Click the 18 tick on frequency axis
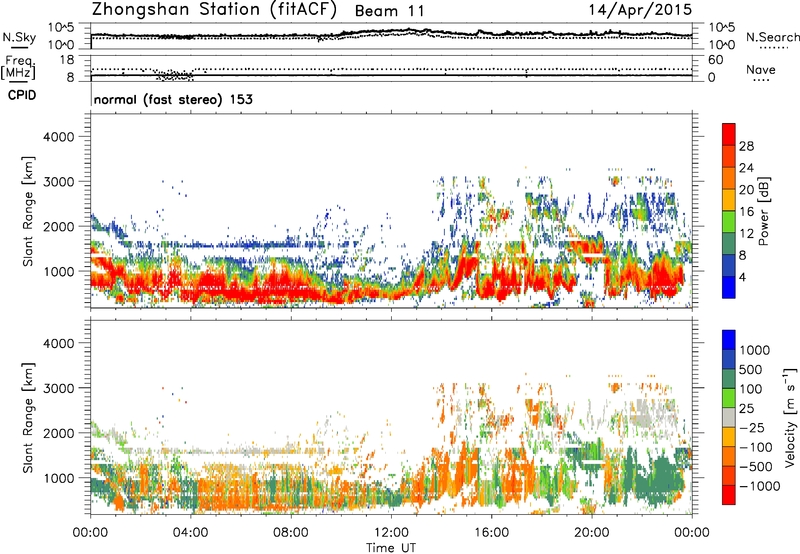800x554 pixels. pyautogui.click(x=67, y=60)
